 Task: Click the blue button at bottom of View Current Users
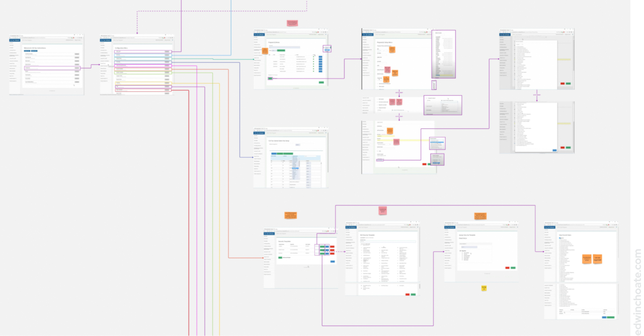tap(605, 317)
